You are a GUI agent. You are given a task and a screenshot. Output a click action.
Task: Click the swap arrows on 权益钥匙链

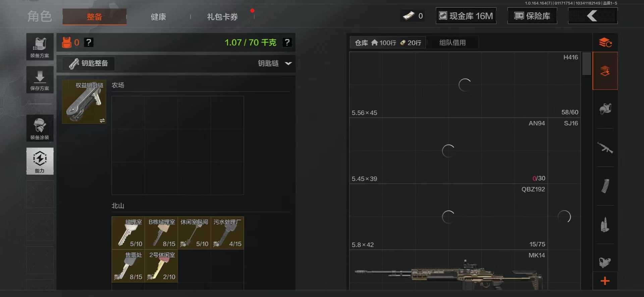[x=102, y=121]
